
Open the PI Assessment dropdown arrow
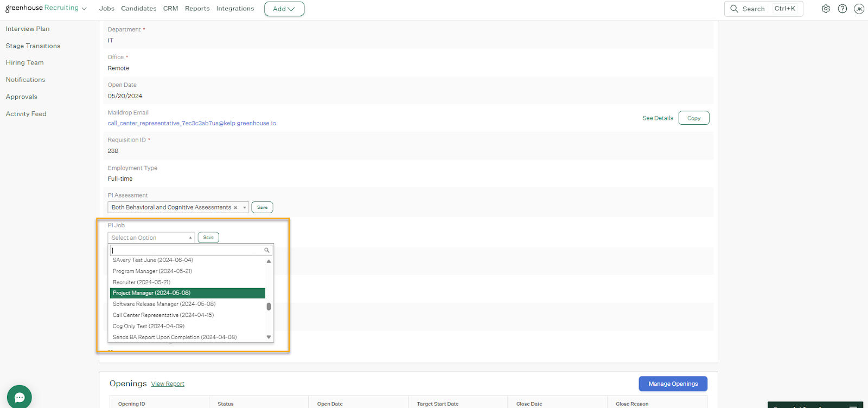245,208
